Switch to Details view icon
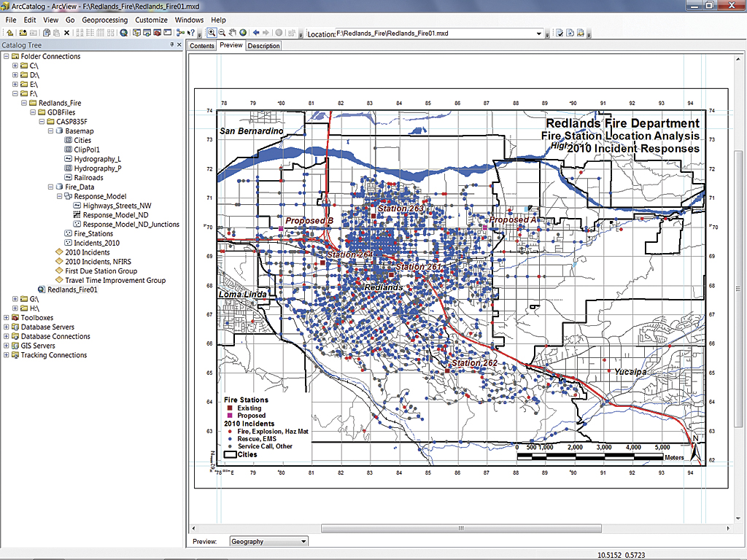 [100, 33]
